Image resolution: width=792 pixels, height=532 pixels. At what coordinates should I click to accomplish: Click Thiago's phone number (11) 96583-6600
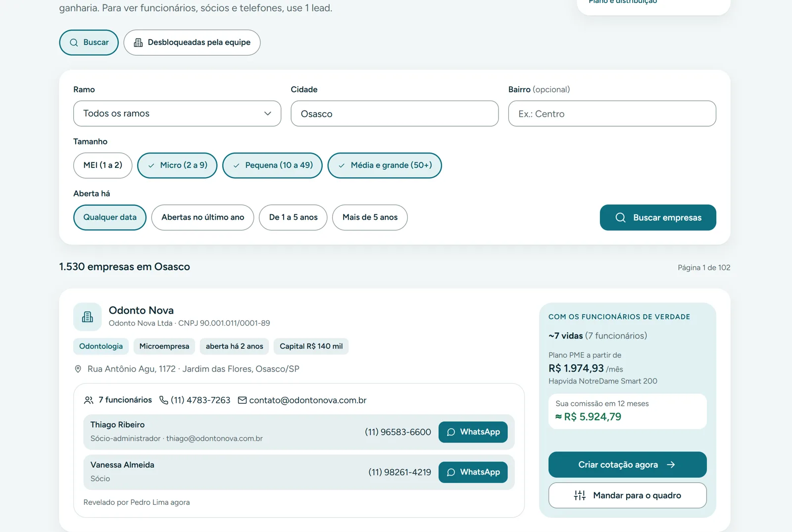[x=398, y=432]
